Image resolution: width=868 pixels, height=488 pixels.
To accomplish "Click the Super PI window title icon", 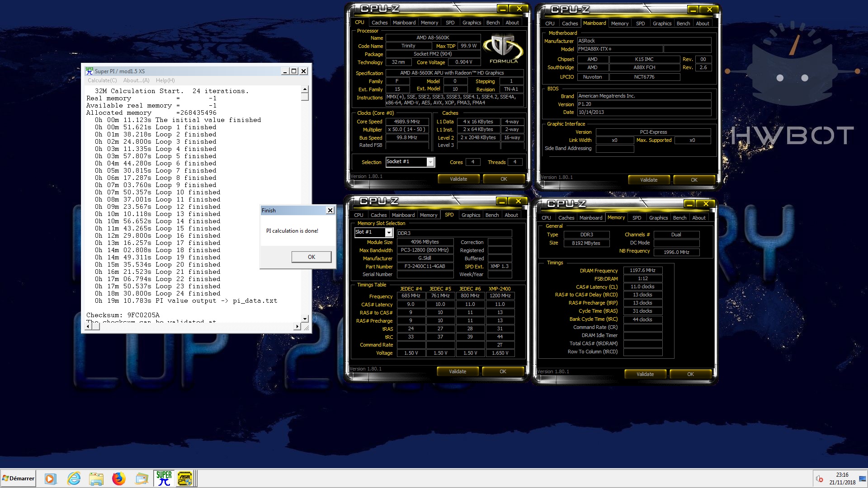I will pos(89,71).
